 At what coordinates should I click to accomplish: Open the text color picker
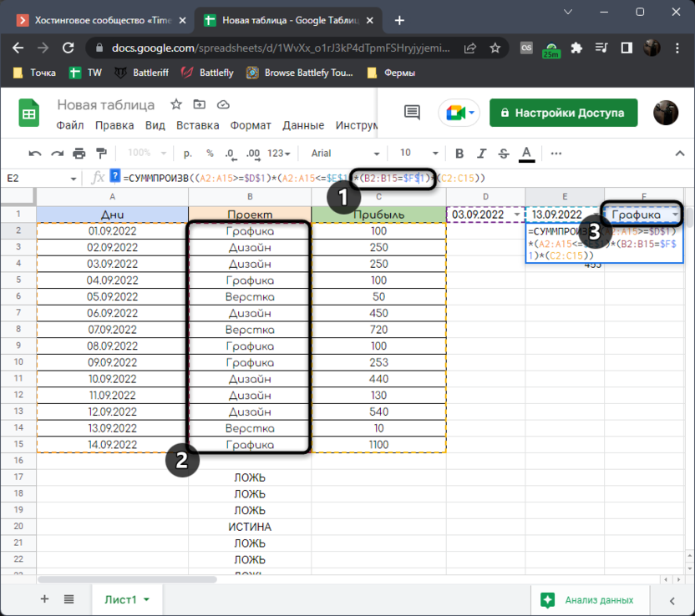tap(526, 154)
